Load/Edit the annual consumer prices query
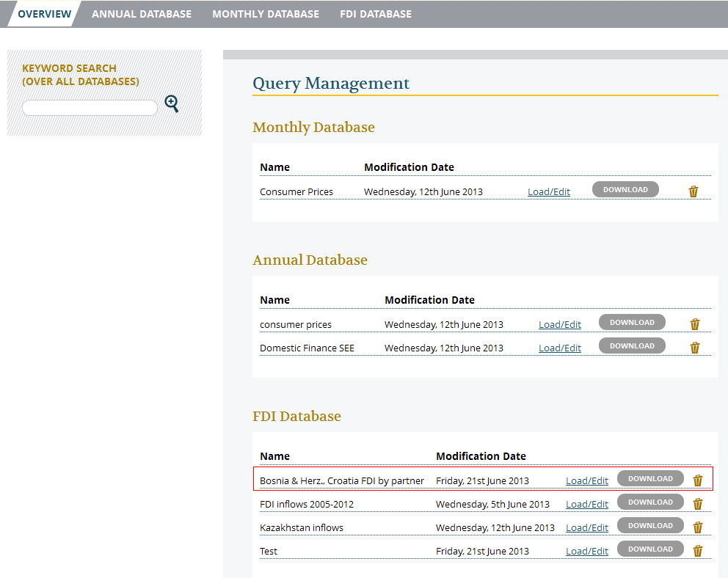 [560, 325]
